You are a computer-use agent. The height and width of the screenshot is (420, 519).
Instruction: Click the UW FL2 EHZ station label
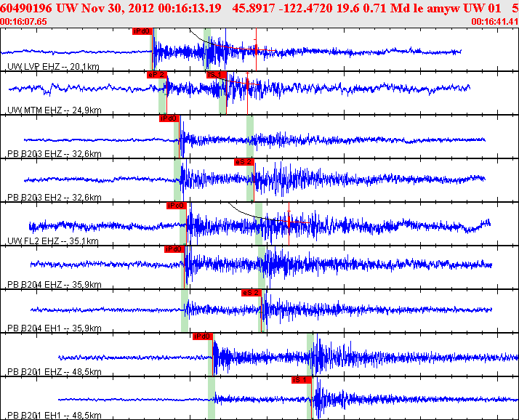click(x=53, y=241)
